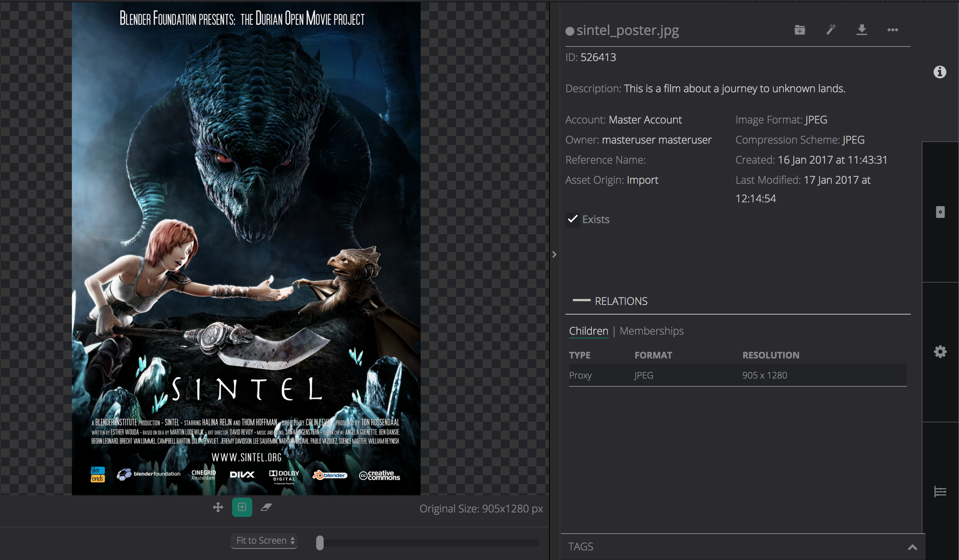Viewport: 959px width, 560px height.
Task: Click the small document icon in the sidebar
Action: pyautogui.click(x=940, y=212)
